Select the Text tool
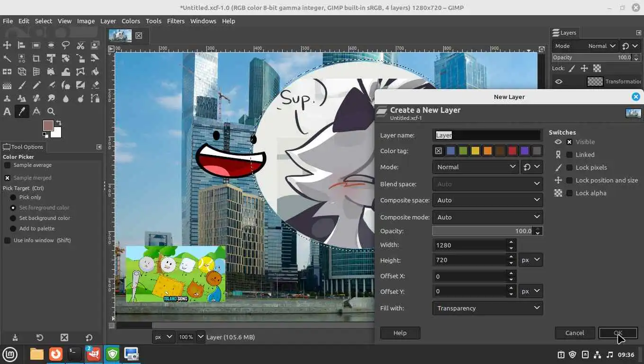Viewport: 644px width, 364px height. click(x=7, y=112)
